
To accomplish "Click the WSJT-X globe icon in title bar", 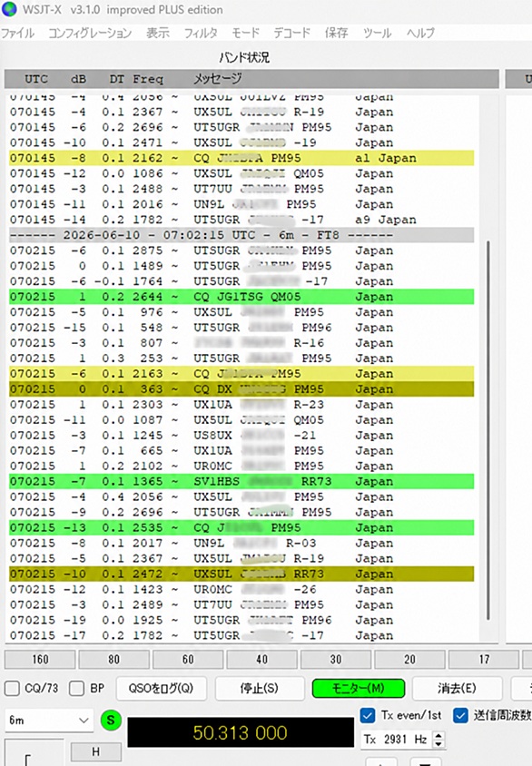I will point(9,9).
